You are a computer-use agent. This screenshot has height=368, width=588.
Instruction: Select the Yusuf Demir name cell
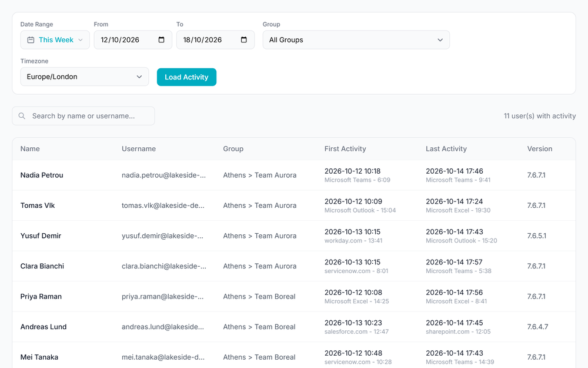41,236
